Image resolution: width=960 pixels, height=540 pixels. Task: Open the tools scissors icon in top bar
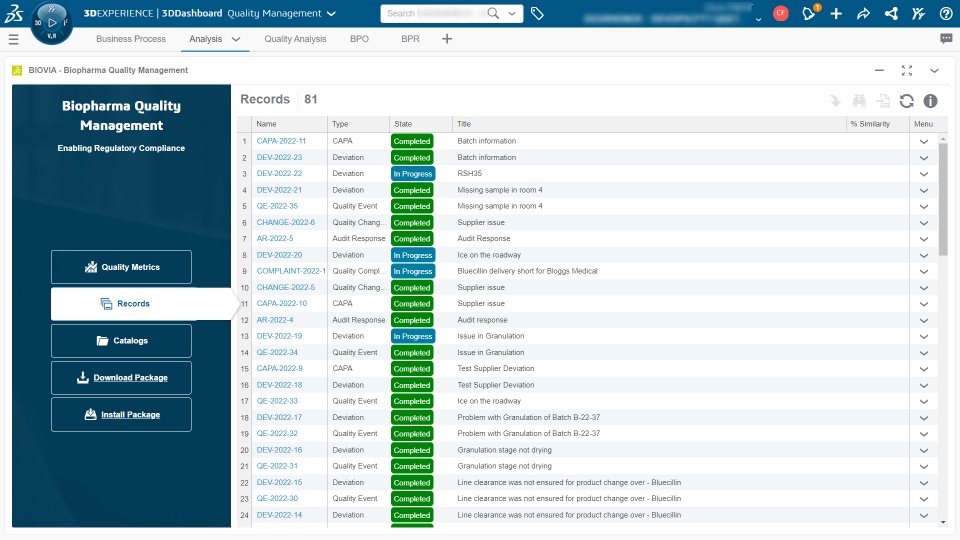918,13
